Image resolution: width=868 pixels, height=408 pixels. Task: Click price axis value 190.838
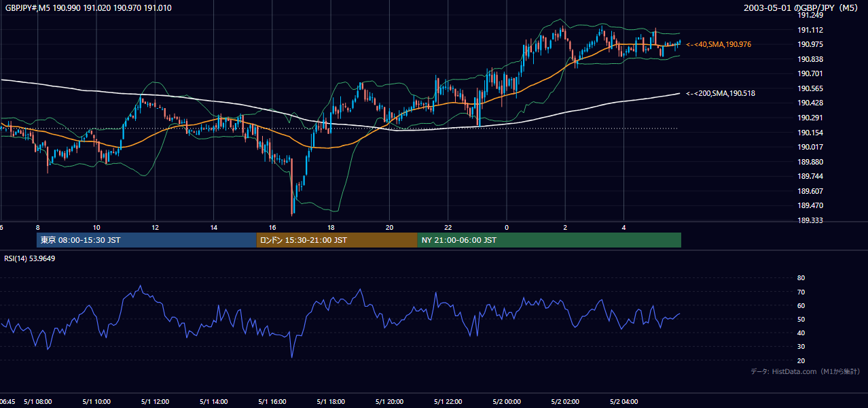[x=810, y=59]
